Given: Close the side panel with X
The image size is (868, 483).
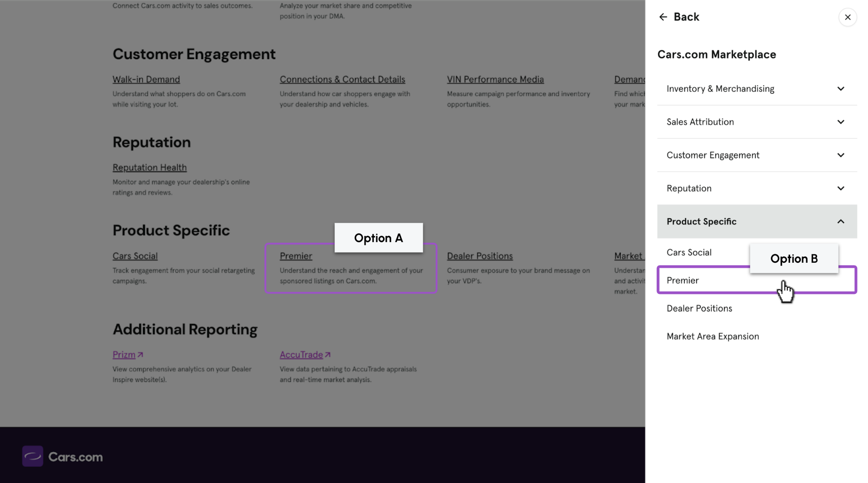Looking at the screenshot, I should [847, 17].
